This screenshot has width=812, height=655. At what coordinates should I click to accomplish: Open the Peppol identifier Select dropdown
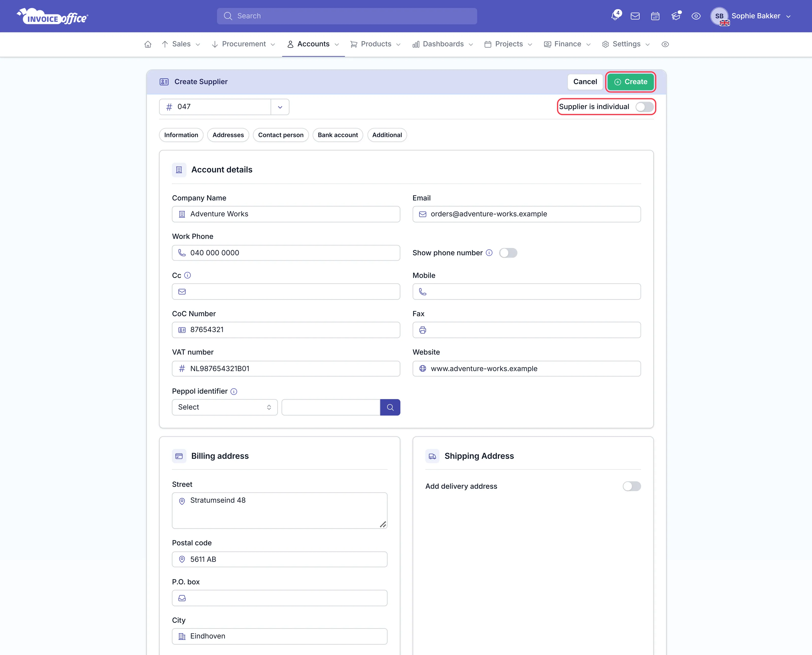pyautogui.click(x=225, y=407)
